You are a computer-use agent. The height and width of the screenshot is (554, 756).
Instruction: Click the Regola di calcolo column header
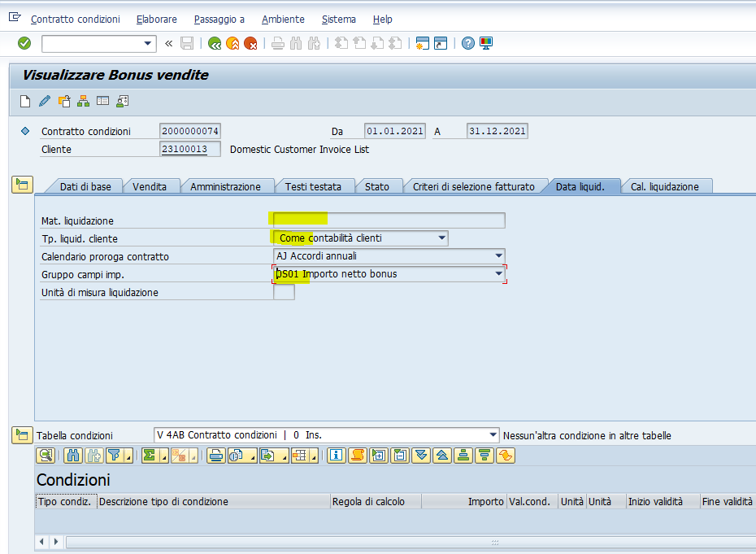(x=376, y=501)
